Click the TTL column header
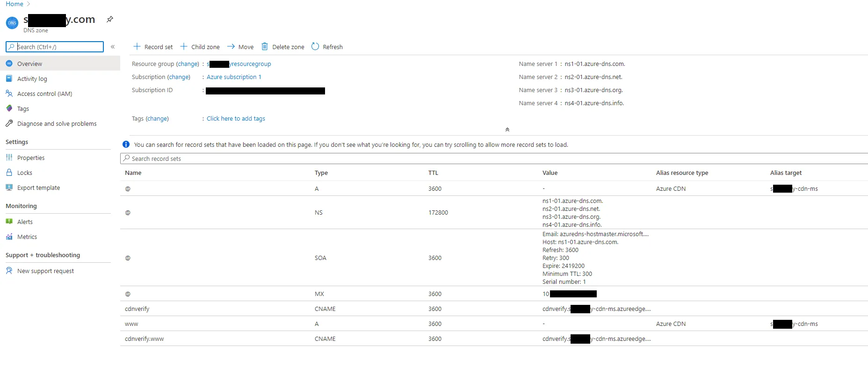The width and height of the screenshot is (868, 375). (433, 173)
